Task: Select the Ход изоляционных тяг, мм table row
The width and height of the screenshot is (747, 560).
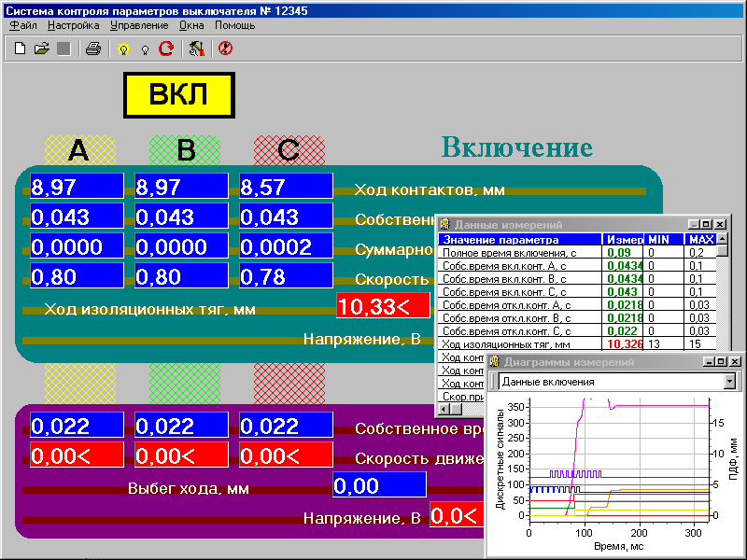Action: click(577, 343)
